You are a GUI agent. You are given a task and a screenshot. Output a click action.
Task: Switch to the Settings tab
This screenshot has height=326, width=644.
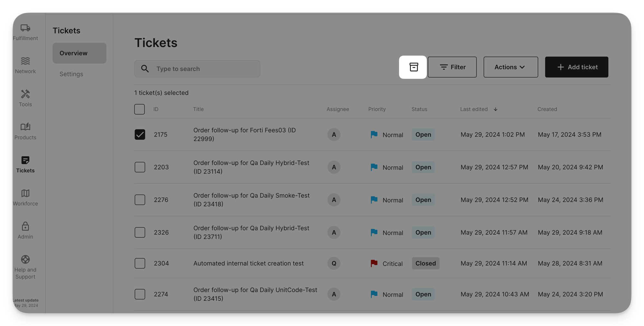(x=71, y=74)
